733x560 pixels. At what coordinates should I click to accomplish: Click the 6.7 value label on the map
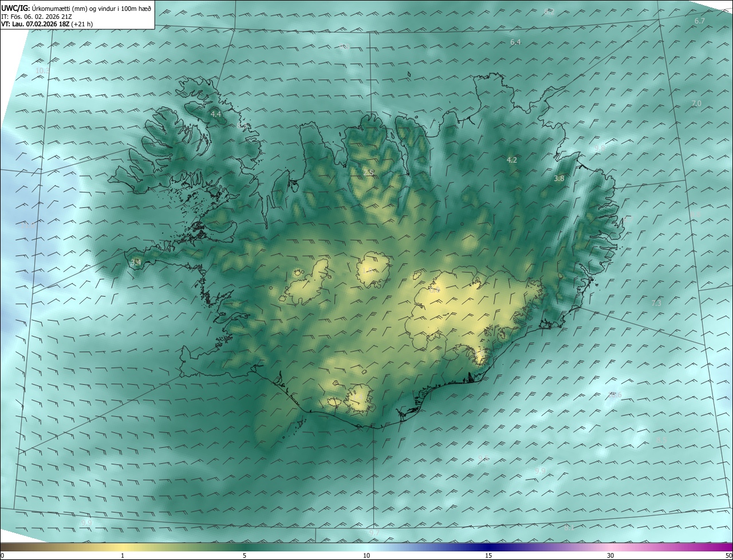[699, 21]
